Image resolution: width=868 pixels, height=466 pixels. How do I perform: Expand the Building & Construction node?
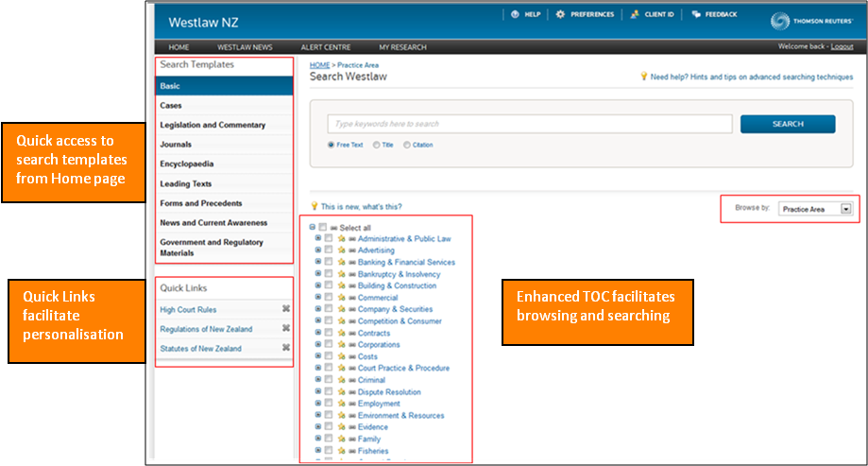[318, 285]
